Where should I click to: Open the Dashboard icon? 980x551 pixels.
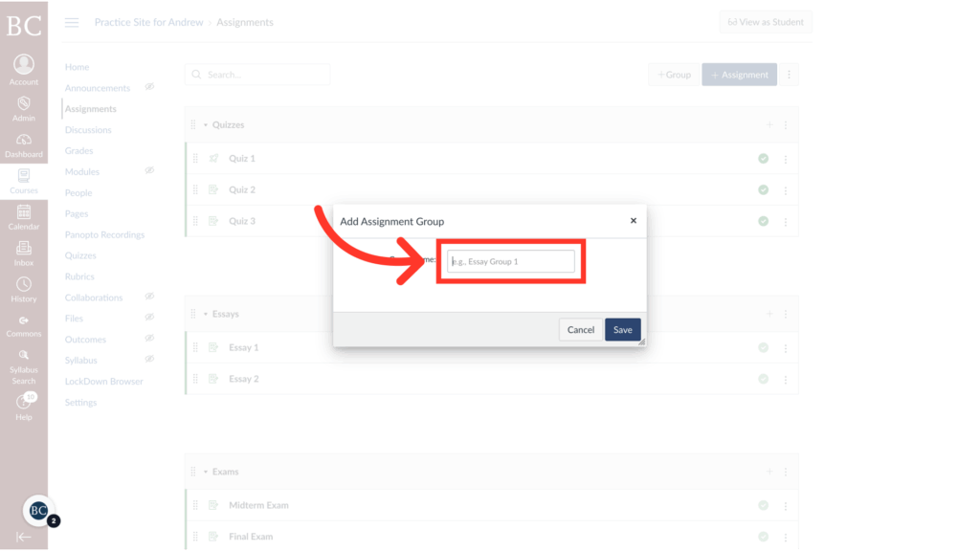pos(23,142)
